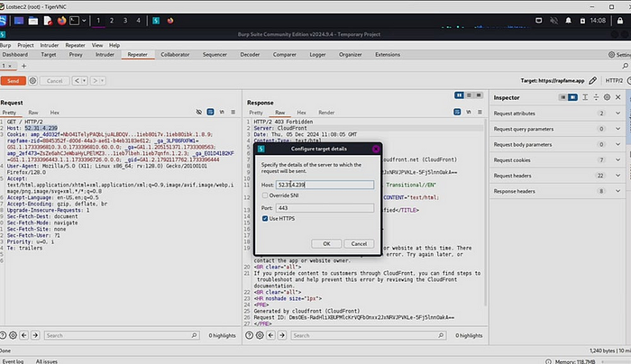Close the Inspector panel
The height and width of the screenshot is (364, 631).
tap(618, 97)
